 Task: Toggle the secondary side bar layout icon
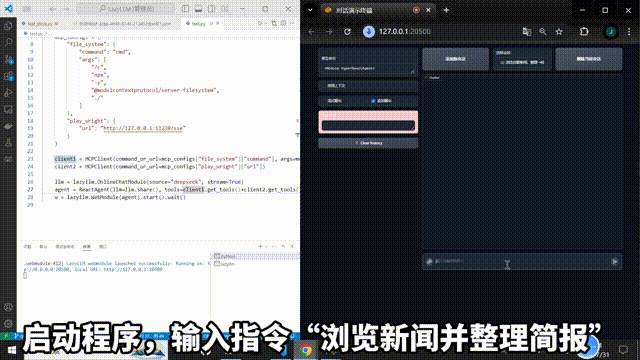click(x=211, y=9)
